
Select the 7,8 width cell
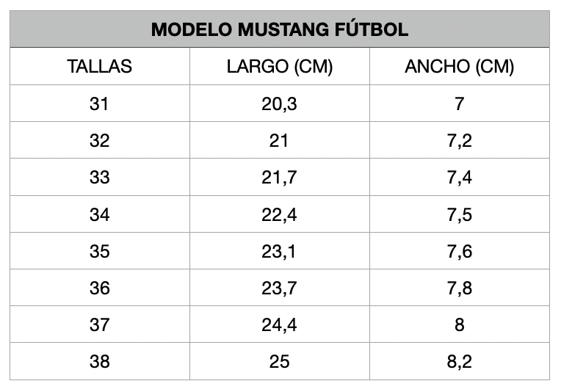459,288
